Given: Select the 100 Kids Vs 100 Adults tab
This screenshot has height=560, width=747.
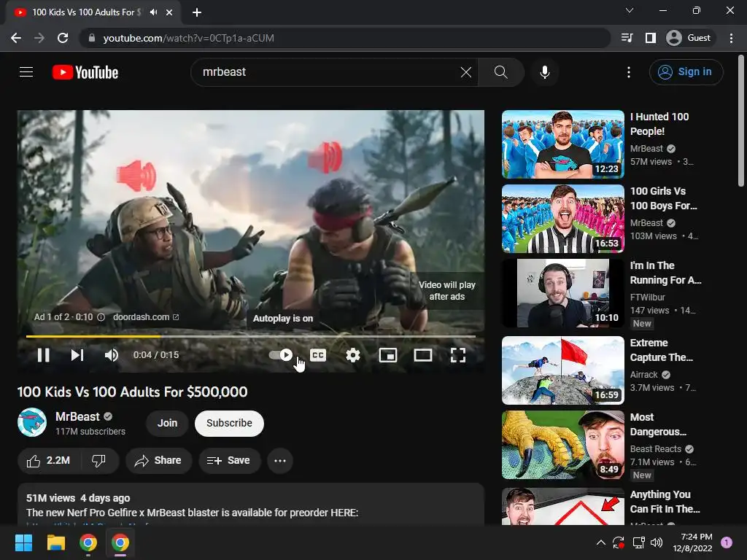Looking at the screenshot, I should 93,12.
